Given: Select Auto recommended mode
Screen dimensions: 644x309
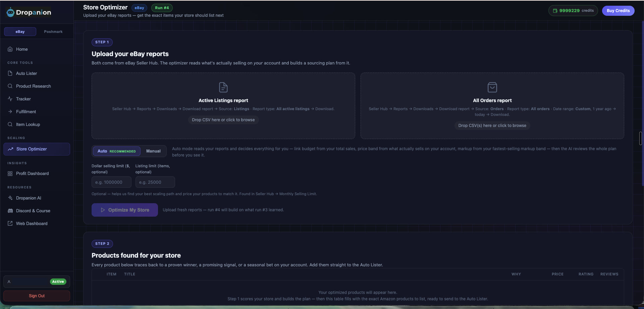Looking at the screenshot, I should [117, 151].
